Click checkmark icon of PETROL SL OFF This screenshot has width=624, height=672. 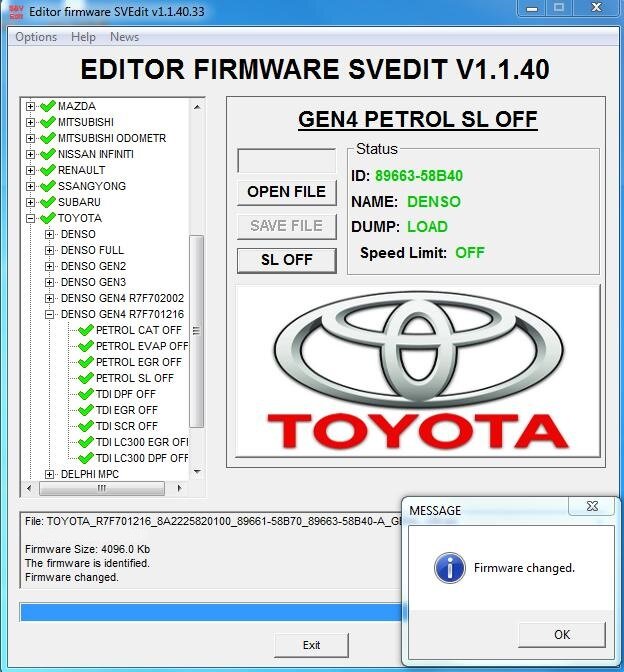click(x=86, y=378)
